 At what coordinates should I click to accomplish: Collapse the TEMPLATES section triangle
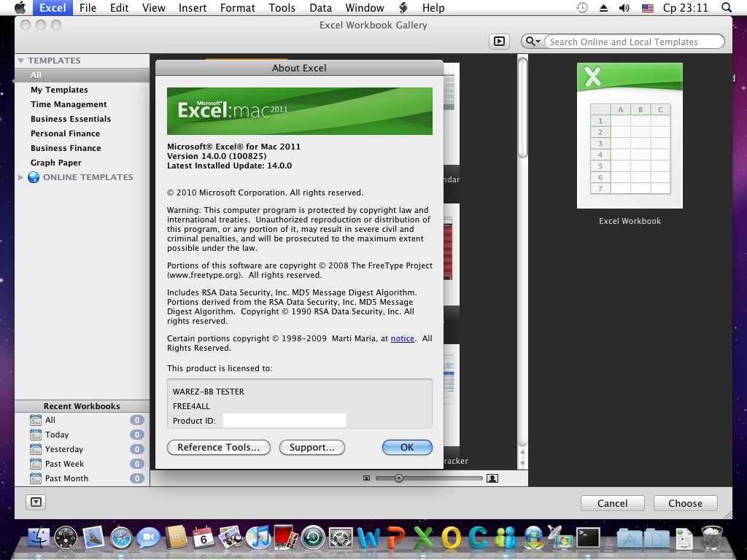tap(20, 61)
